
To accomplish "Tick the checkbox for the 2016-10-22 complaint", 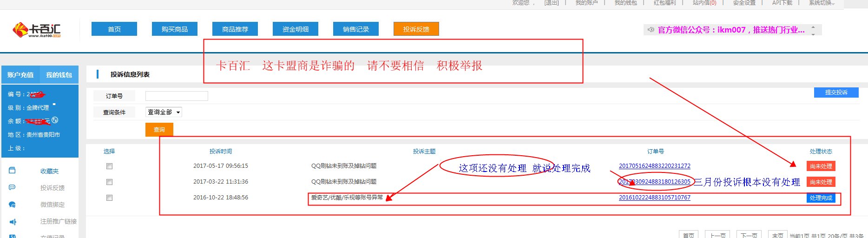I will point(109,198).
